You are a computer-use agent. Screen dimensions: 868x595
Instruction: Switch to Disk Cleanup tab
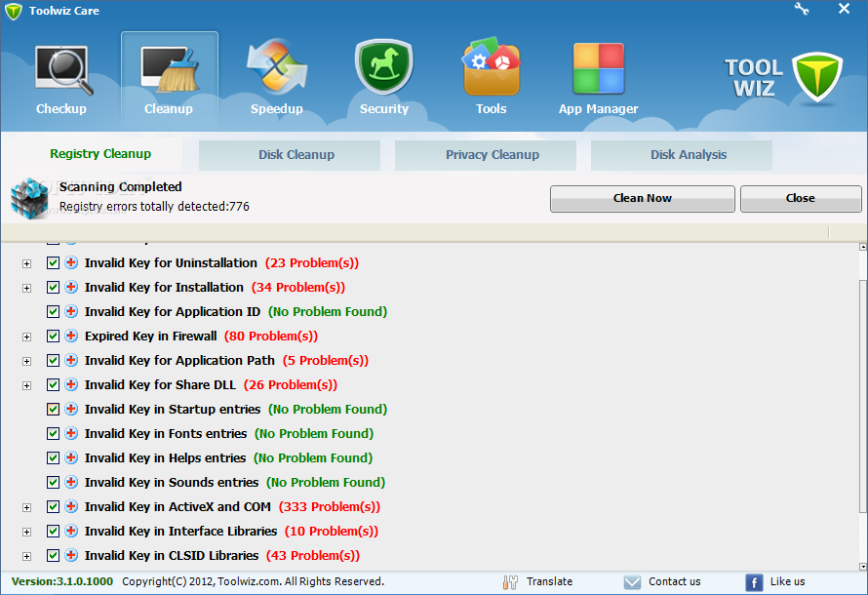tap(290, 155)
